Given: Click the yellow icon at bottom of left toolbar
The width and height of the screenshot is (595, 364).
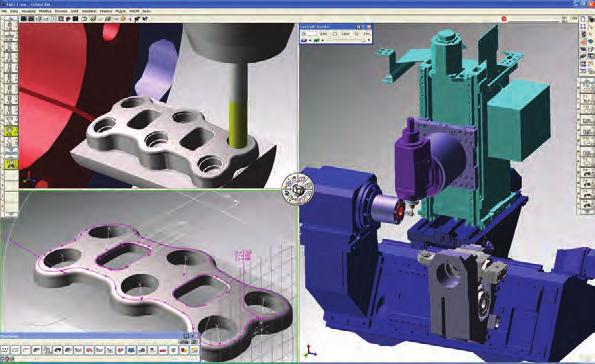Looking at the screenshot, I should point(11,164).
